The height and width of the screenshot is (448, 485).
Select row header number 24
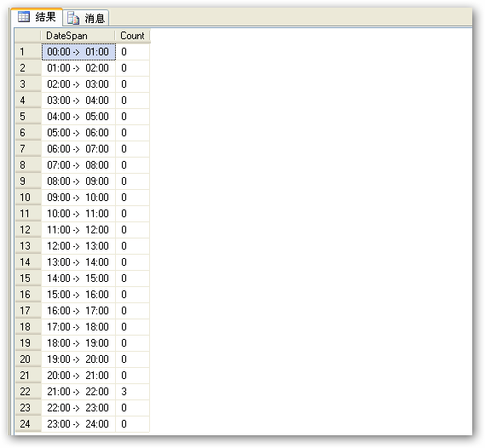point(28,424)
